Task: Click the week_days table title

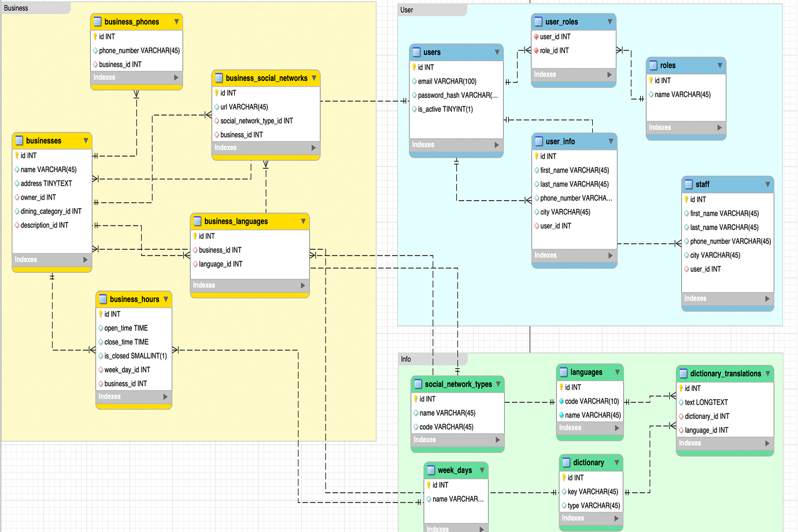Action: tap(455, 470)
